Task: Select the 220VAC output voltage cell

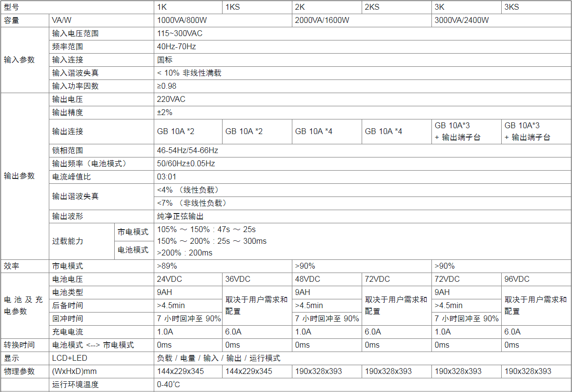Action: (171, 99)
